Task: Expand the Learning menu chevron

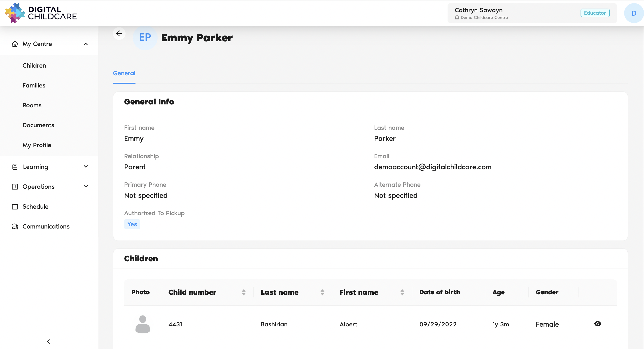Action: click(x=86, y=167)
